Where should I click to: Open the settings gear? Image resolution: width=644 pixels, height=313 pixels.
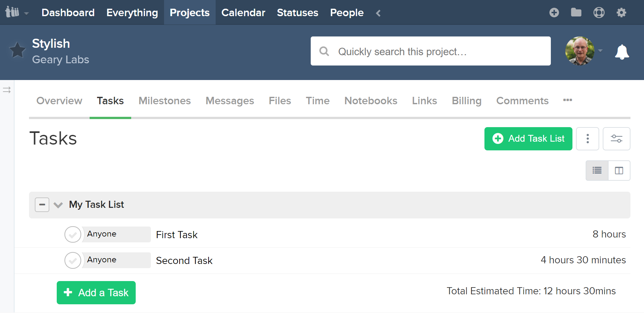pyautogui.click(x=621, y=12)
